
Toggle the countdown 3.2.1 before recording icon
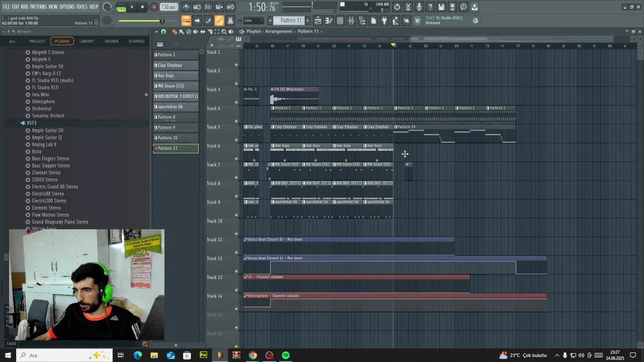[208, 7]
